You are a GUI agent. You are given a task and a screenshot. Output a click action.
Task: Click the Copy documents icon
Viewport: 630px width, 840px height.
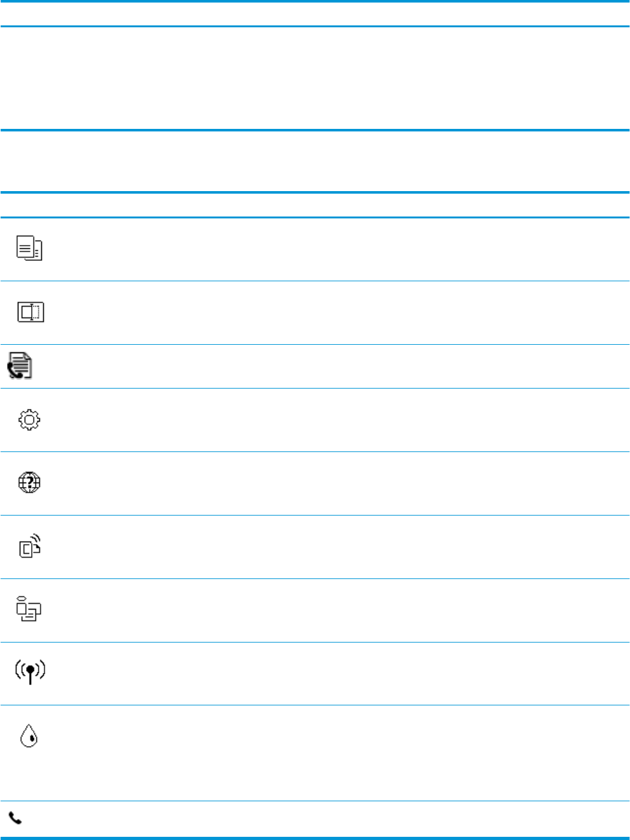[x=29, y=248]
